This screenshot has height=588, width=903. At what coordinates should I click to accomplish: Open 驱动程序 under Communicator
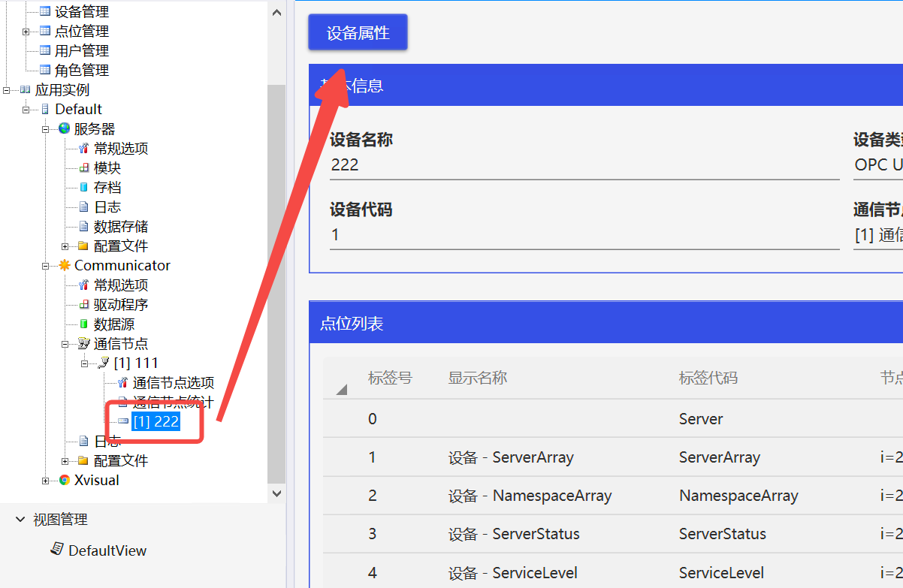121,304
